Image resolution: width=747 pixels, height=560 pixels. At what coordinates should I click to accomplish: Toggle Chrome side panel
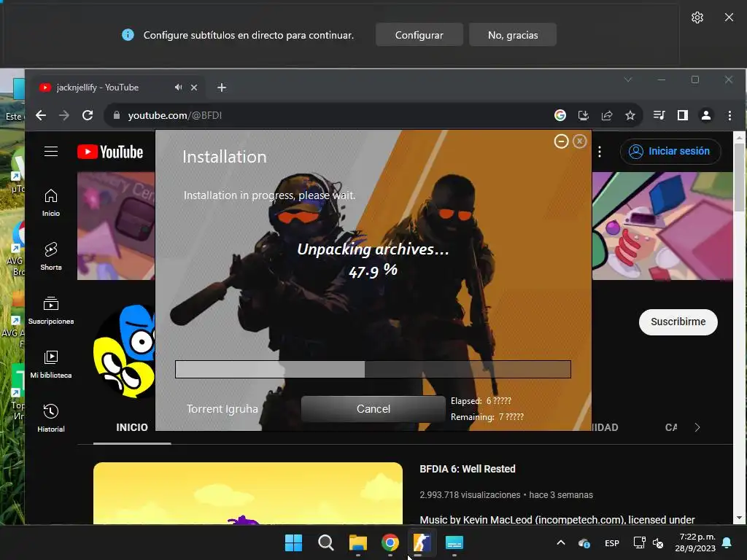682,115
